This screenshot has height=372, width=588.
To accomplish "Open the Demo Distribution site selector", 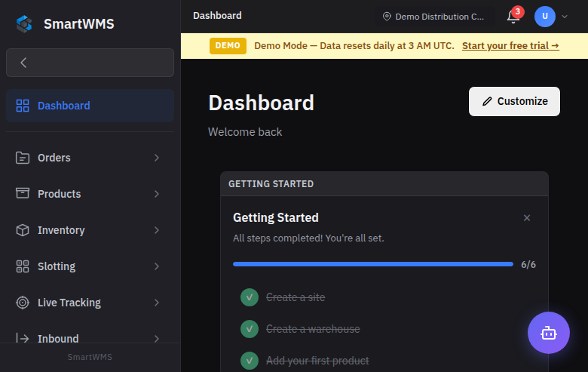I will 434,17.
